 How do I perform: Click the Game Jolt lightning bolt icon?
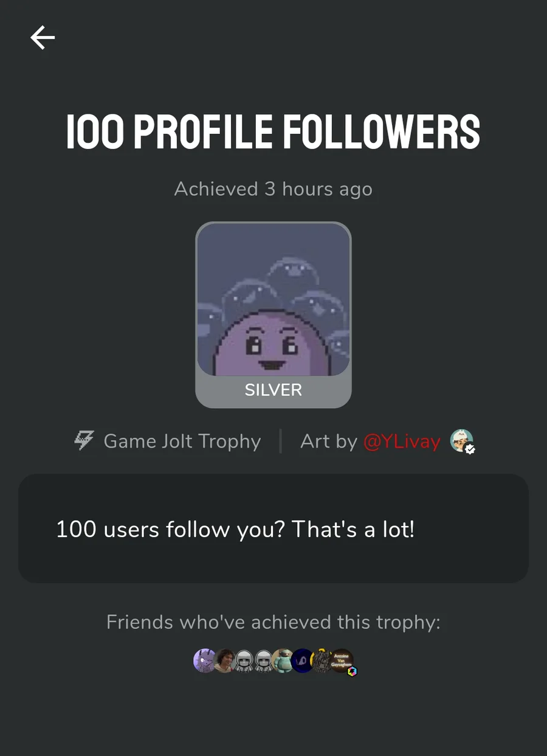(84, 440)
